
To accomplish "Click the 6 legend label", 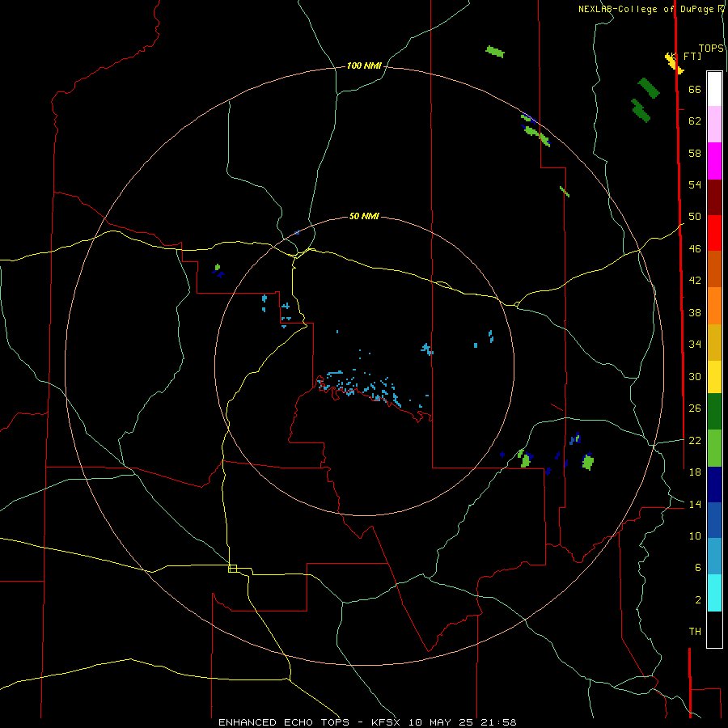I will point(697,567).
